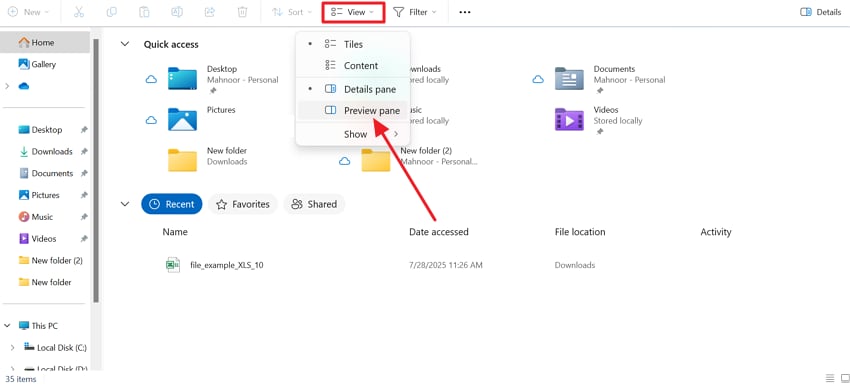Open Desktop in sidebar pinned list
The height and width of the screenshot is (386, 850).
[x=47, y=130]
